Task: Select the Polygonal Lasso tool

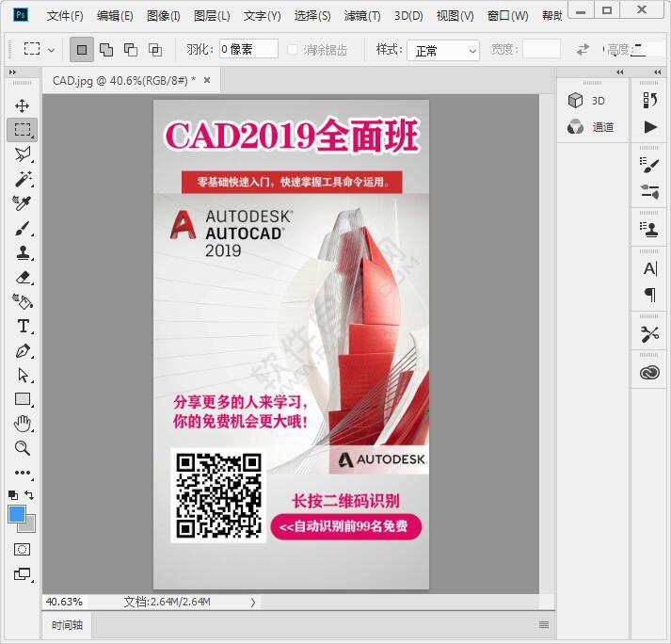Action: [23, 154]
